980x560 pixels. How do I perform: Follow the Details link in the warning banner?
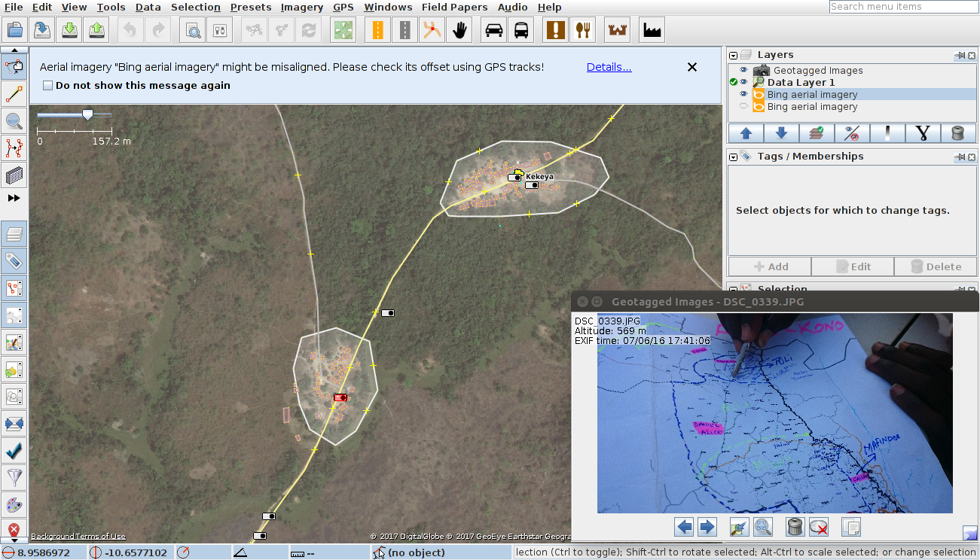[609, 67]
